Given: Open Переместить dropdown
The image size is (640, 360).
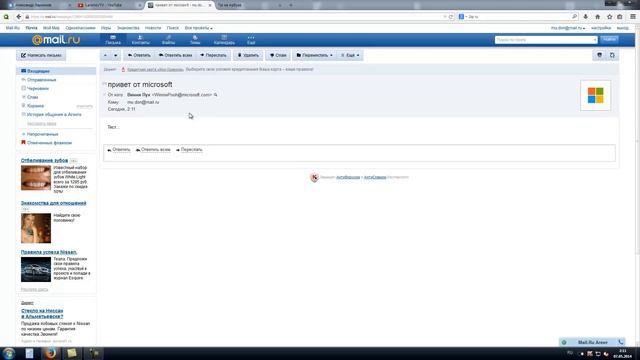Looking at the screenshot, I should click(x=314, y=55).
